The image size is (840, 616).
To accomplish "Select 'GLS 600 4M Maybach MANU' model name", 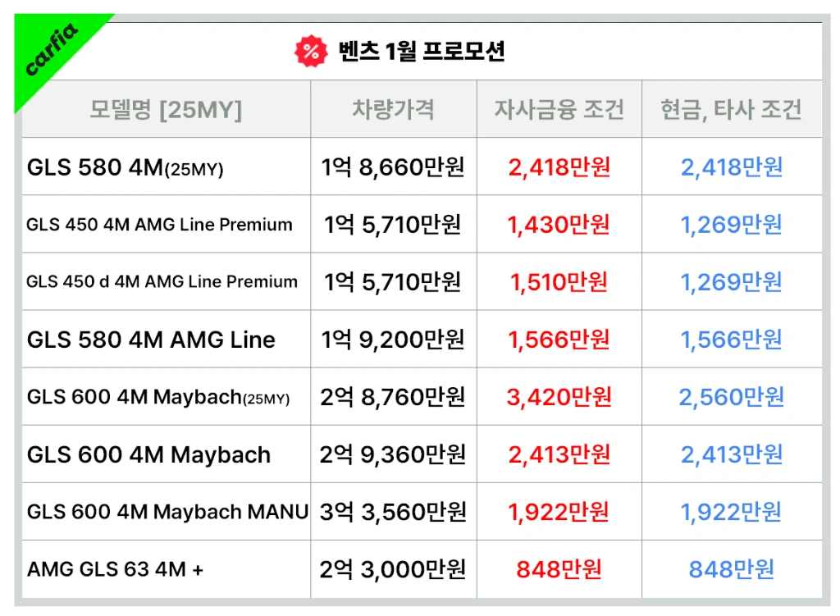I will tap(167, 512).
